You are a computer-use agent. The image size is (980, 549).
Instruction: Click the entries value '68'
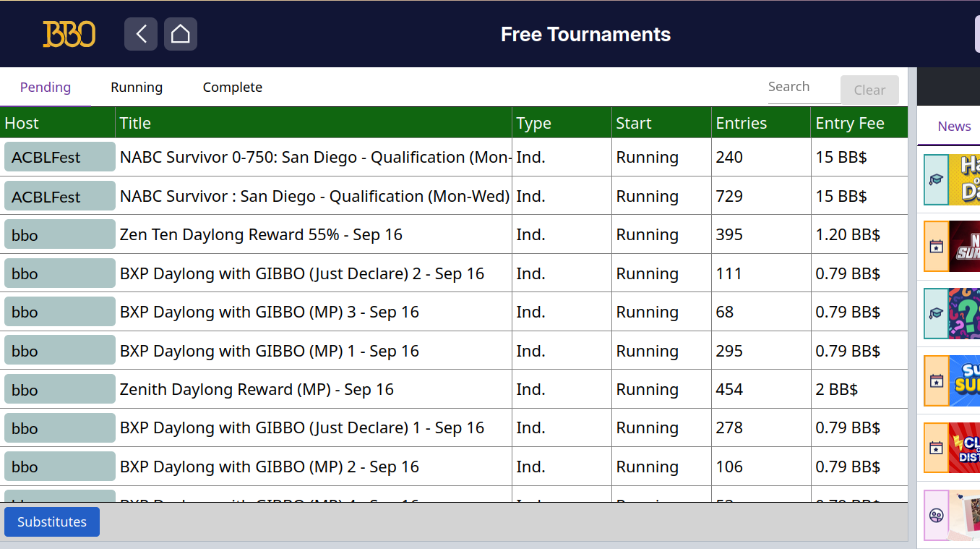click(x=725, y=312)
